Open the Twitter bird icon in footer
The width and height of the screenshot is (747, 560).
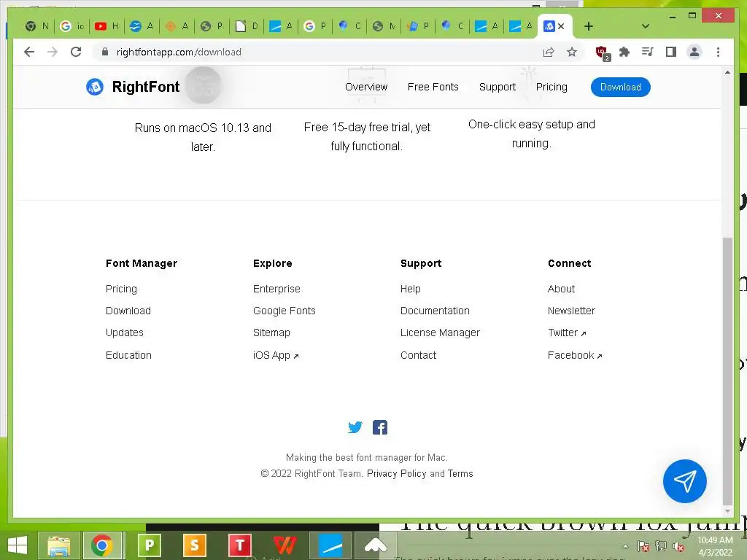(x=355, y=427)
